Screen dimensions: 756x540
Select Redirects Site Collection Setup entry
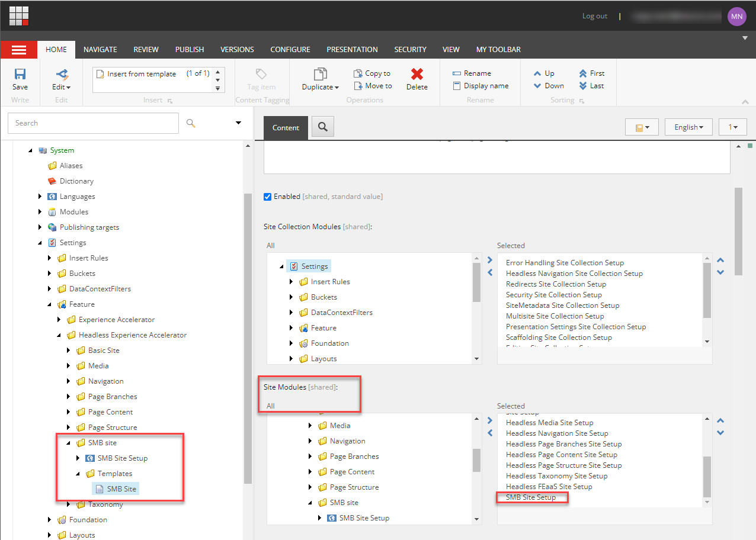pos(556,284)
